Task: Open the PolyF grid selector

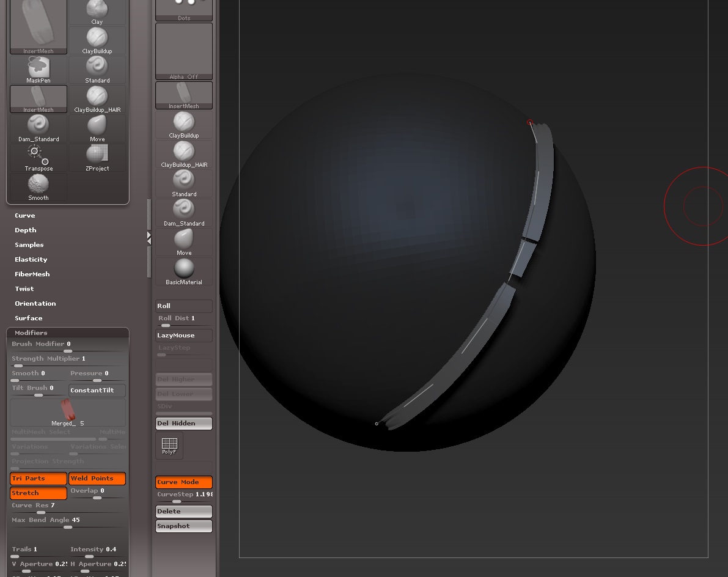Action: coord(169,445)
